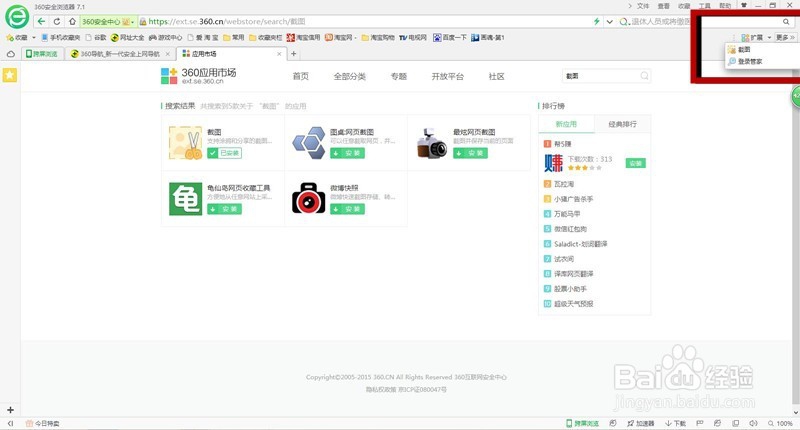Click the green lightning speed icon
The image size is (800, 430).
pyautogui.click(x=596, y=21)
